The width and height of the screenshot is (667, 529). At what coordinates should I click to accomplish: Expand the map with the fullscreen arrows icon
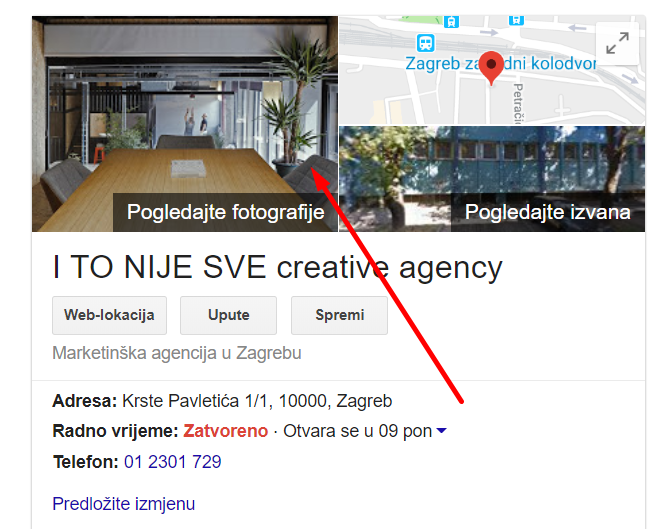[618, 43]
